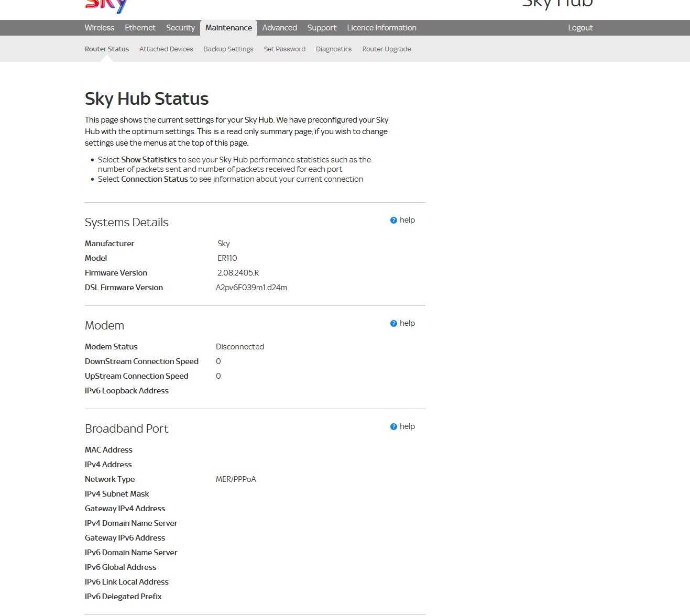
Task: Open the Set Password page
Action: [284, 49]
